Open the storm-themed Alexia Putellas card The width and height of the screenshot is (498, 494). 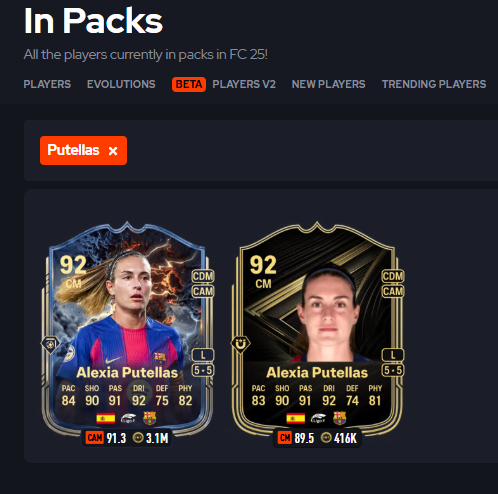tap(127, 328)
